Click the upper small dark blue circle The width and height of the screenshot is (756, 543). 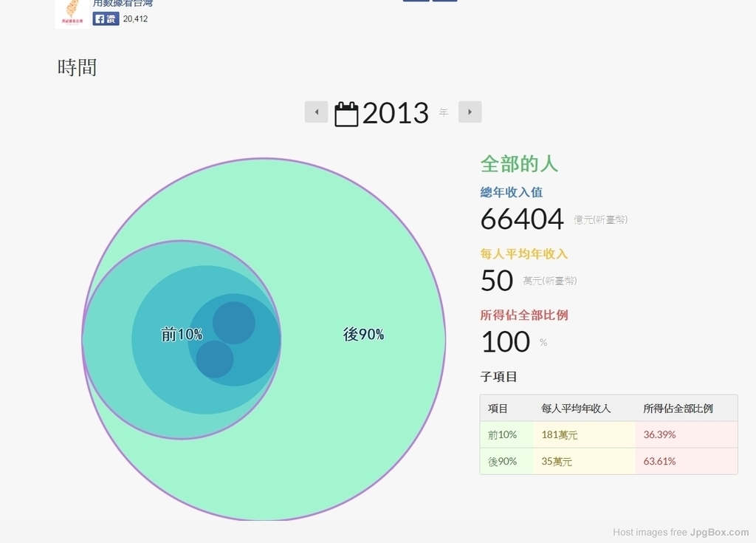point(234,322)
